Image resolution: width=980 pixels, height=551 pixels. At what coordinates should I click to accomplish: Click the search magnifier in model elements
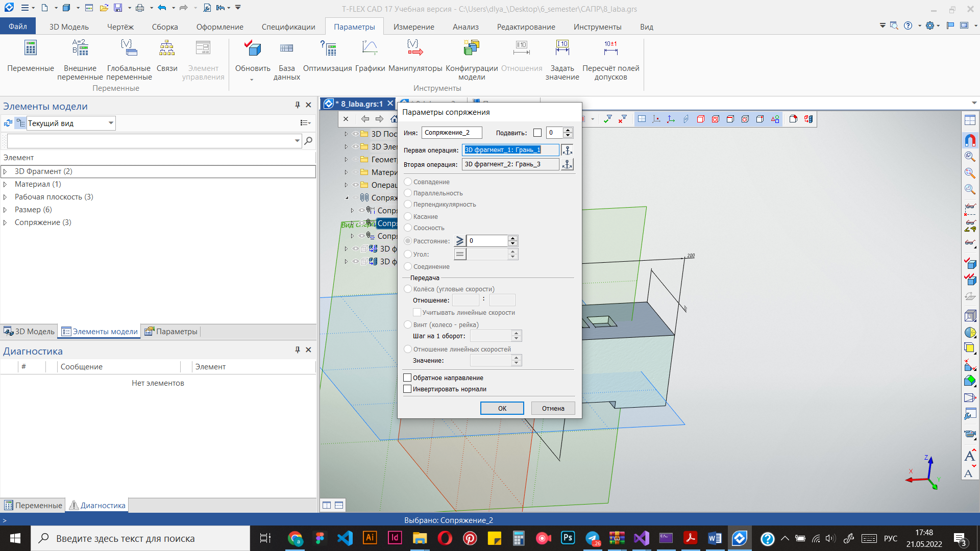click(308, 141)
